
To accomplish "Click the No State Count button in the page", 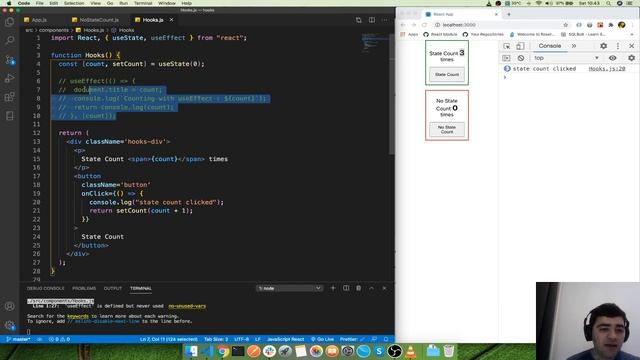I will 447,129.
